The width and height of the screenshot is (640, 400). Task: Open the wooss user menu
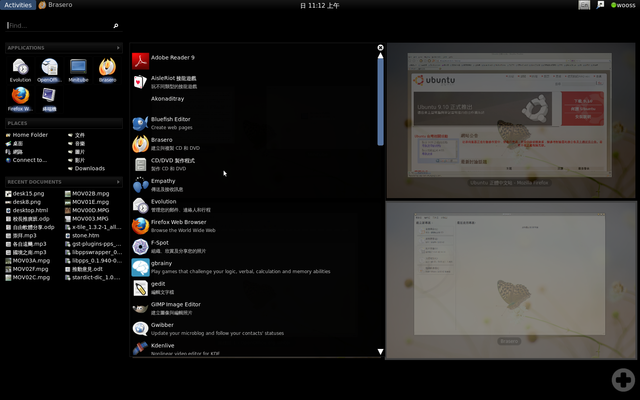(623, 5)
